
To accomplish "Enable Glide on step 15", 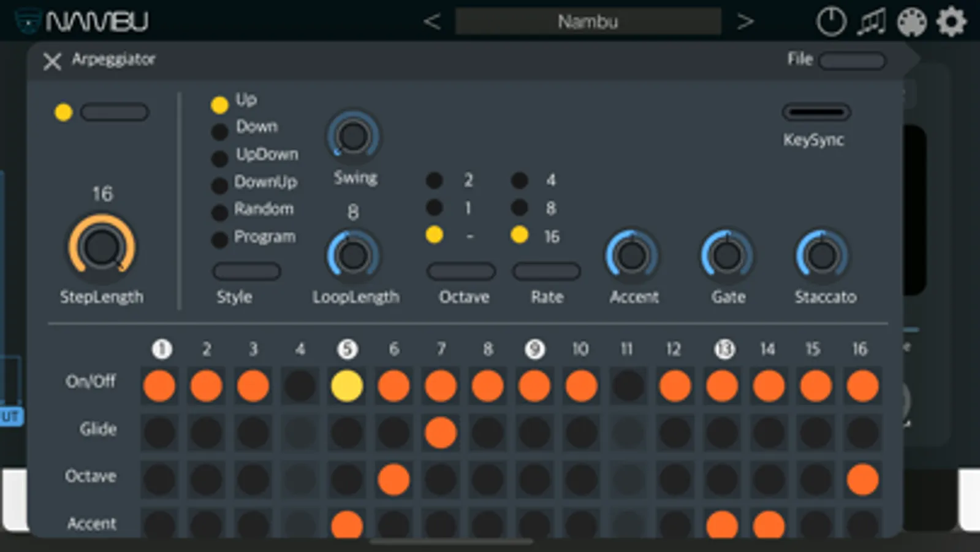I will click(x=816, y=432).
